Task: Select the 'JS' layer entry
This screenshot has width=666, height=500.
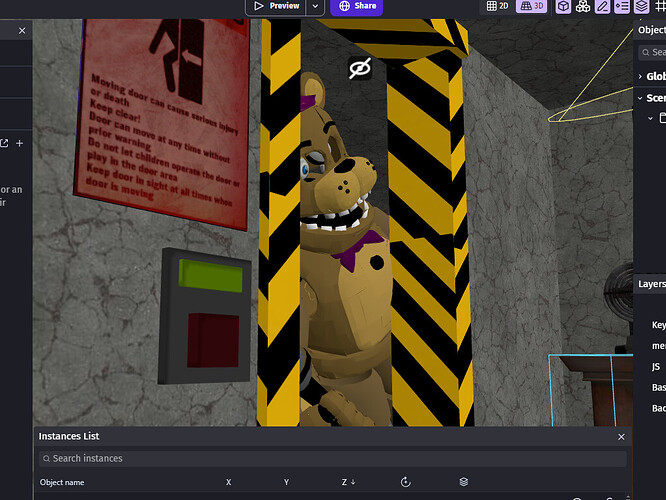Action: 656,367
